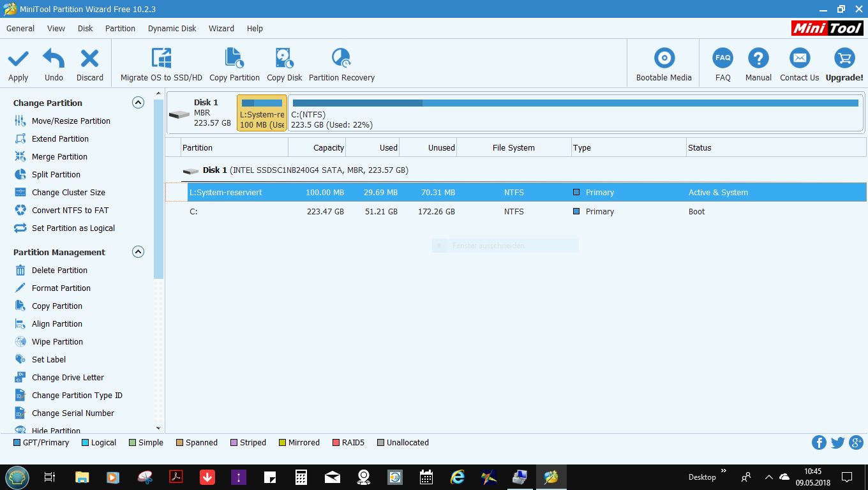Open the MiniTool Facebook page icon
Image resolution: width=868 pixels, height=490 pixels.
pyautogui.click(x=819, y=442)
